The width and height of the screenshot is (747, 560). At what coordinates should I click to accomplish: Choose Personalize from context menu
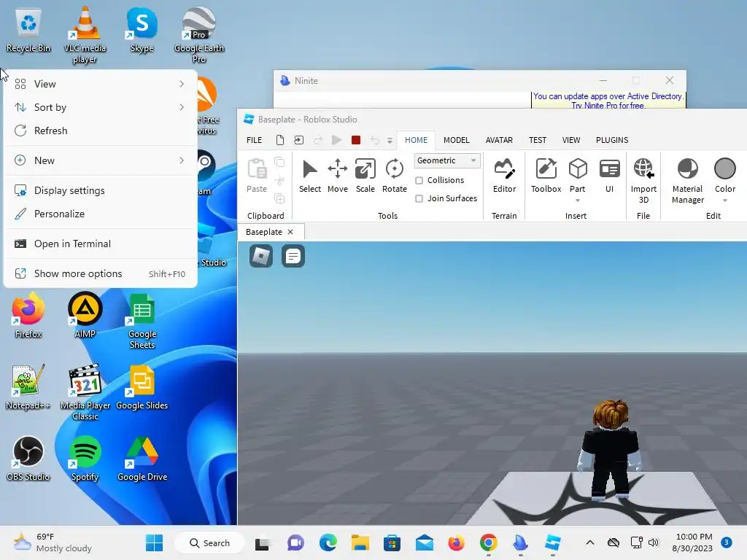(x=100, y=214)
